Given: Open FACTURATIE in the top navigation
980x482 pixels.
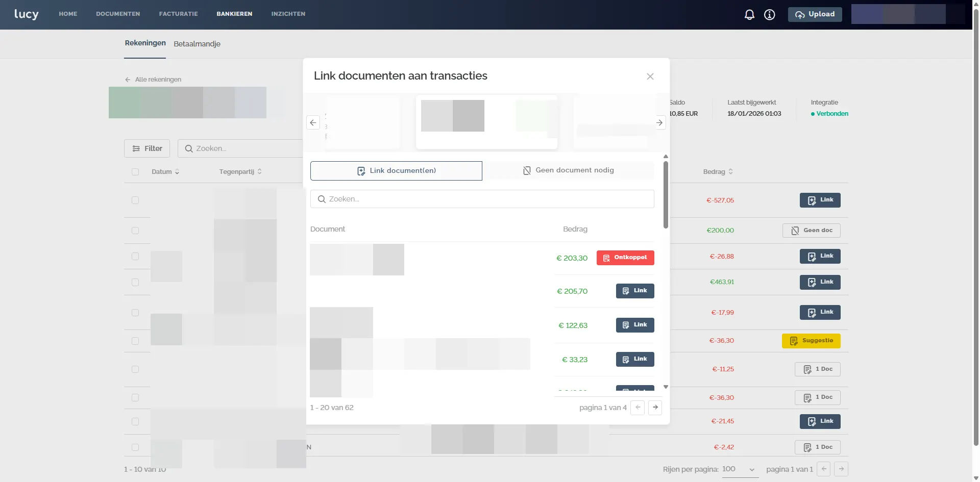Looking at the screenshot, I should [x=178, y=14].
